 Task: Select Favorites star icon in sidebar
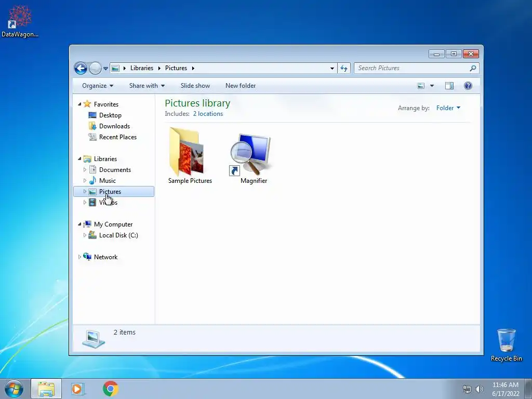[x=87, y=104]
